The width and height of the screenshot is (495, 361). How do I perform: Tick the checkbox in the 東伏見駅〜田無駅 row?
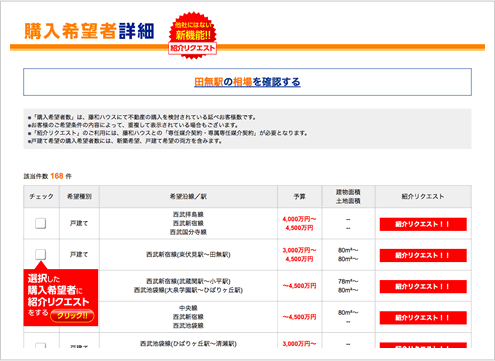pos(40,254)
